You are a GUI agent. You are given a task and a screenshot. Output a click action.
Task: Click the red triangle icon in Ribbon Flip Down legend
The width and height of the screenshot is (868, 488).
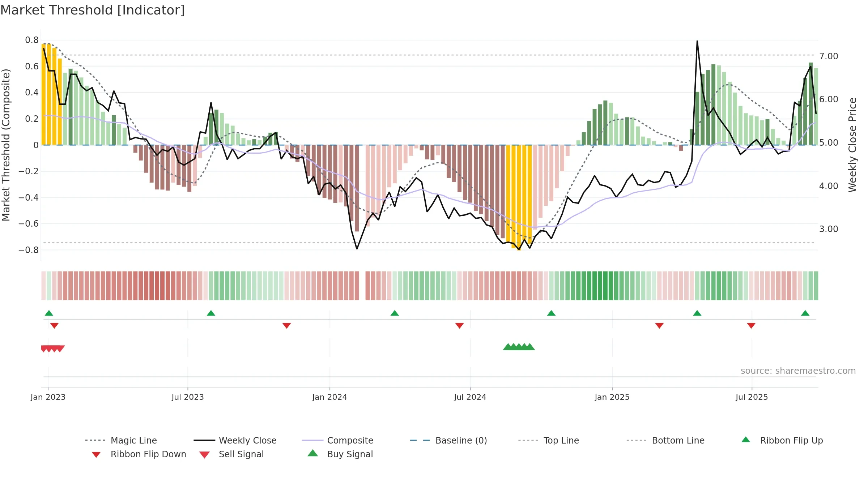96,455
